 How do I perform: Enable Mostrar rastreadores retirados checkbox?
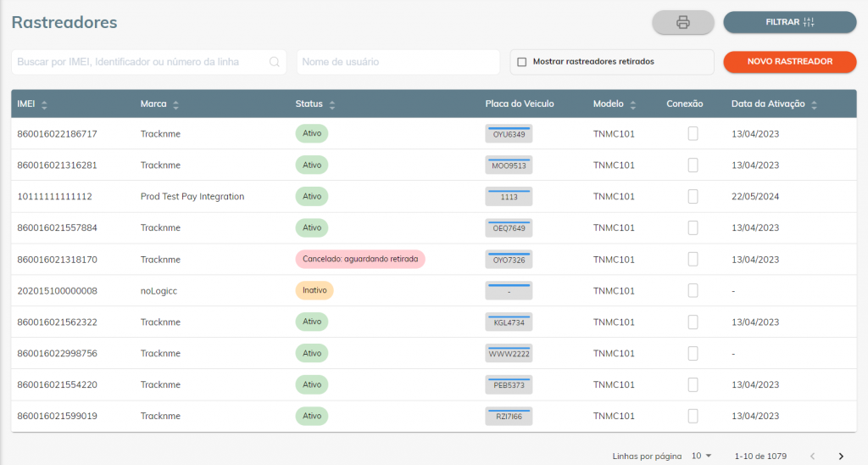[x=521, y=62]
